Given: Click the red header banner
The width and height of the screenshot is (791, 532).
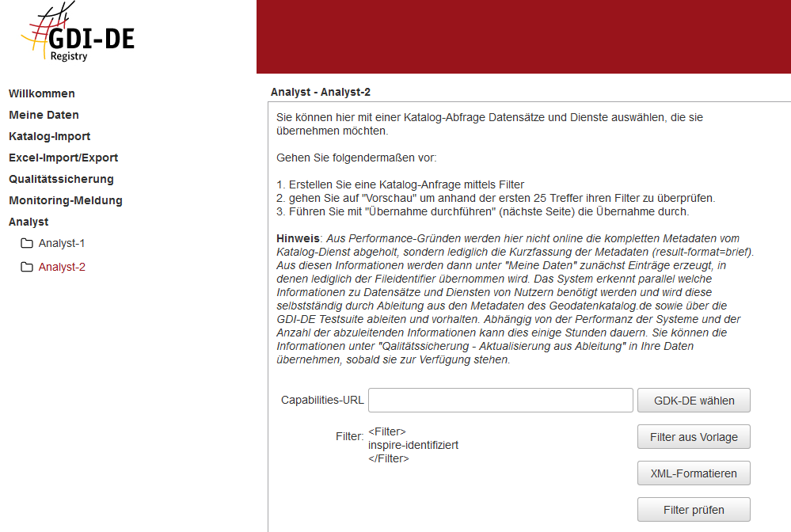Looking at the screenshot, I should (x=523, y=36).
